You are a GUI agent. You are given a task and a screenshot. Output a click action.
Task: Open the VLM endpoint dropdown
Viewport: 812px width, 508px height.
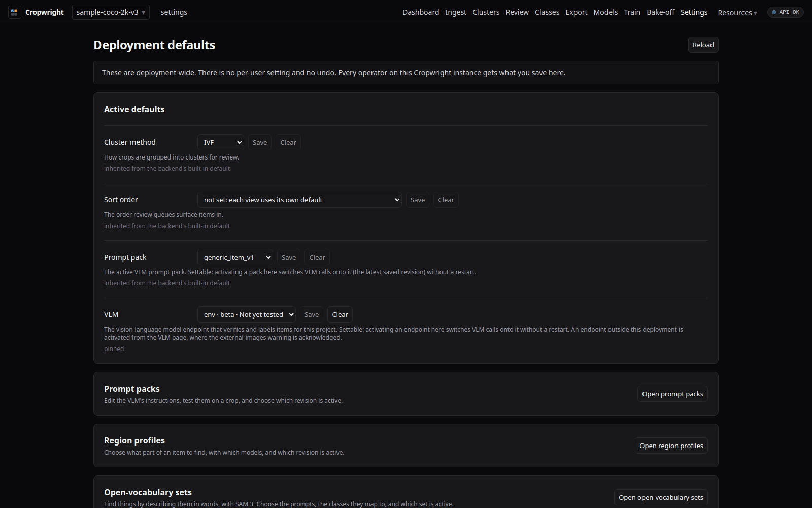[247, 315]
